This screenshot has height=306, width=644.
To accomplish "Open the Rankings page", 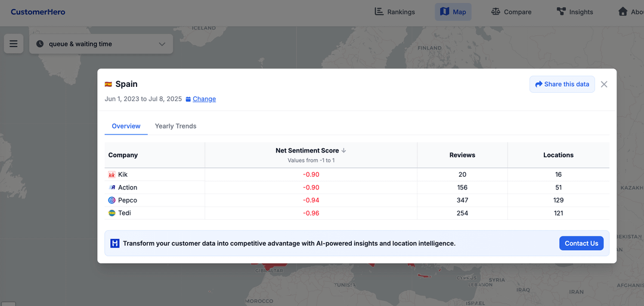I will [x=394, y=12].
